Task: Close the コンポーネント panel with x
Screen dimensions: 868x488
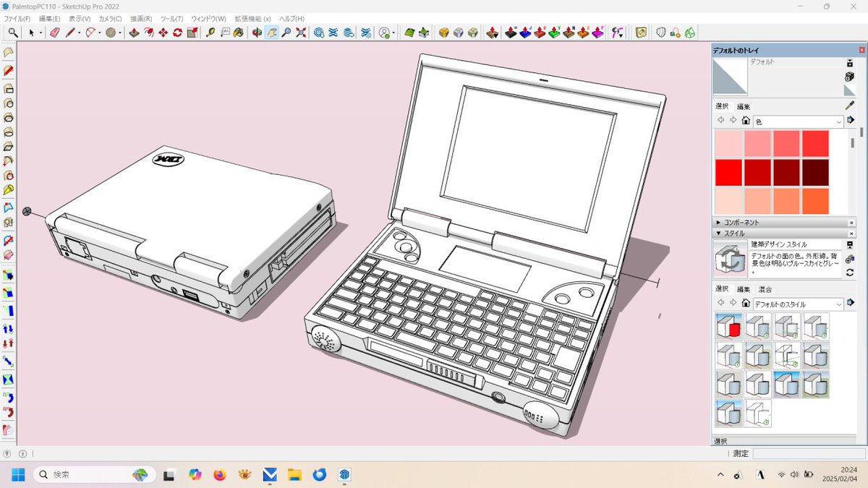Action: pos(851,223)
